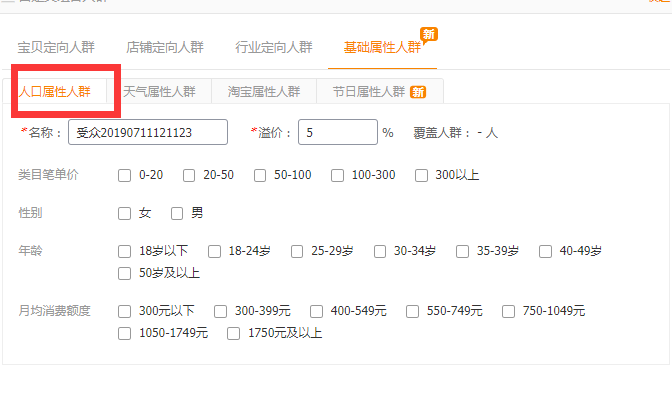
Task: Tick the 50岁及以上 age checkbox
Action: coord(125,273)
